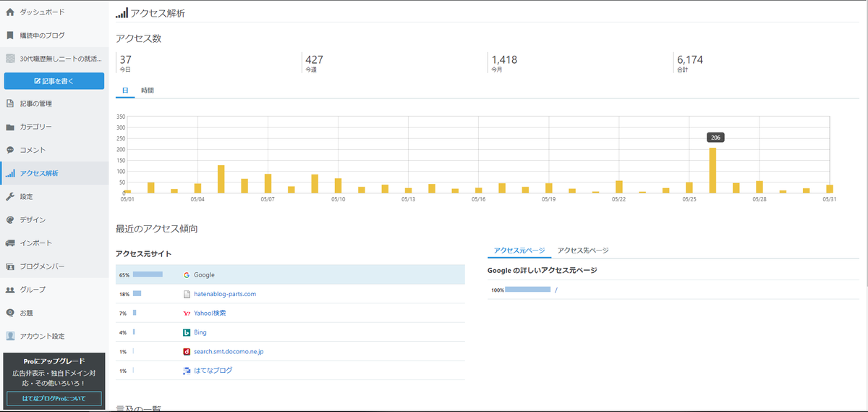Open はてなブログ referrer link
The height and width of the screenshot is (412, 868).
pyautogui.click(x=213, y=371)
